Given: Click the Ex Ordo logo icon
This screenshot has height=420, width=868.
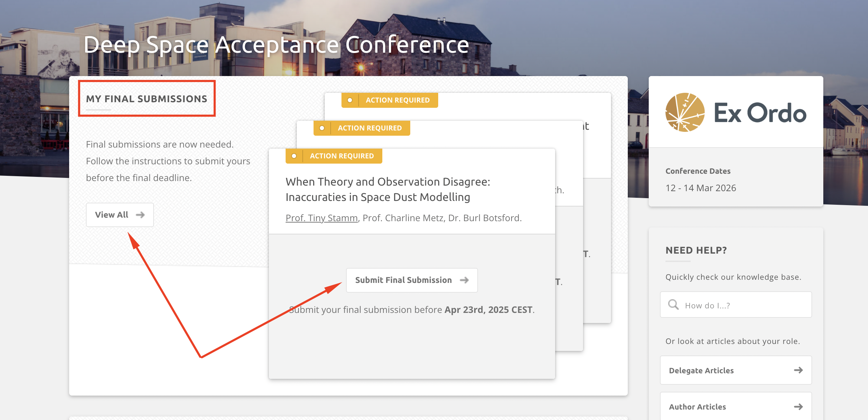Looking at the screenshot, I should [685, 112].
